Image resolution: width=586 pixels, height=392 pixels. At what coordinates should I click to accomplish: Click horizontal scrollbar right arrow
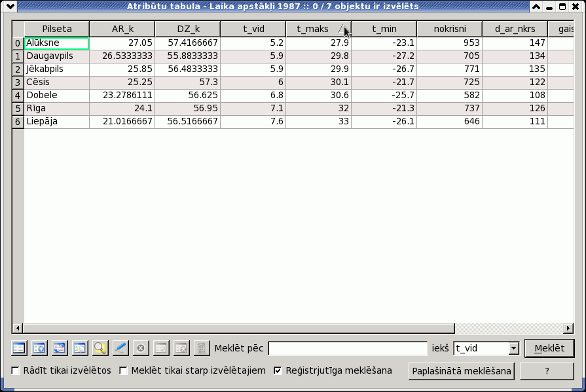568,328
